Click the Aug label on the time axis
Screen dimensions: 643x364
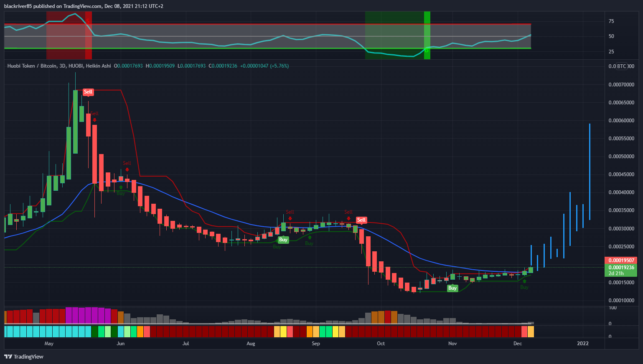[251, 344]
